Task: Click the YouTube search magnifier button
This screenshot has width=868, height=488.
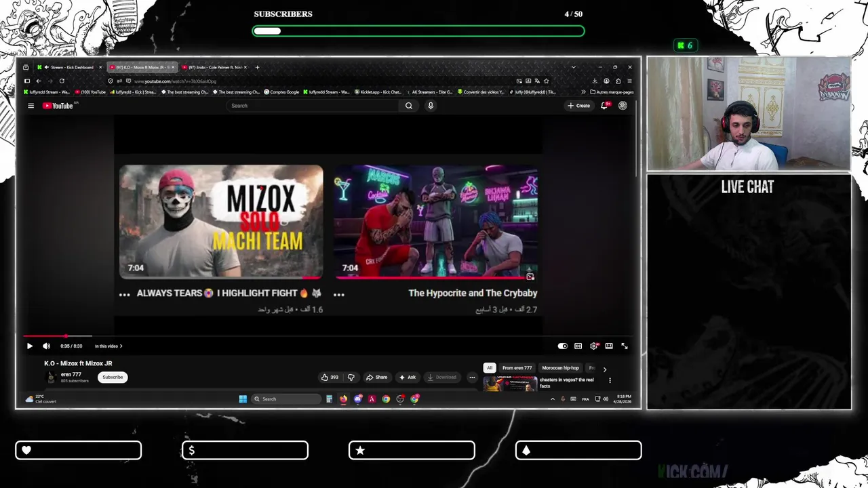Action: tap(409, 106)
